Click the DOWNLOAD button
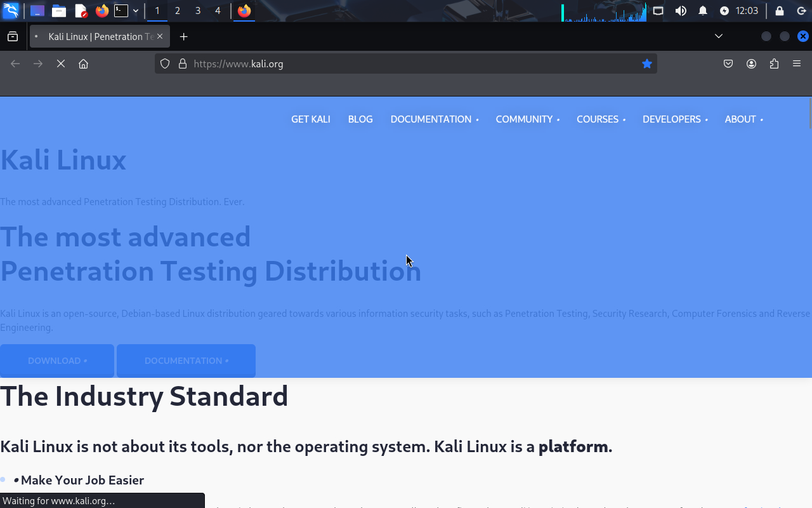This screenshot has height=508, width=812. pos(57,361)
